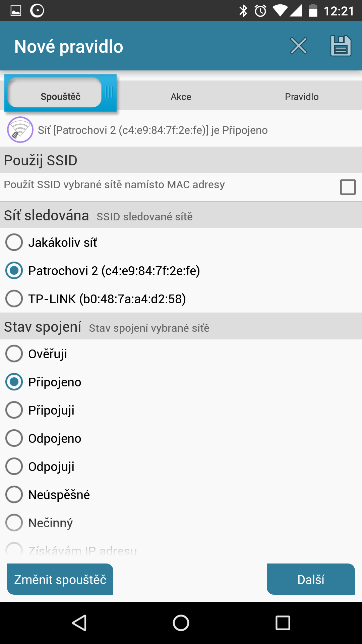Enable the use SSID instead of MAC checkbox
This screenshot has width=362, height=644.
(348, 187)
